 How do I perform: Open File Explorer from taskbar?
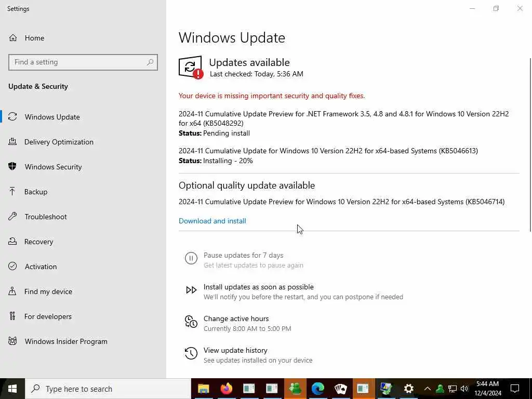(203, 389)
